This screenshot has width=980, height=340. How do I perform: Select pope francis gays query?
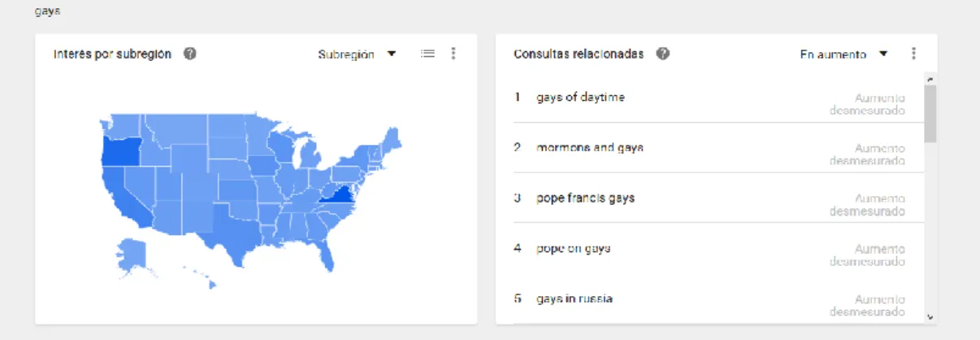coord(585,198)
